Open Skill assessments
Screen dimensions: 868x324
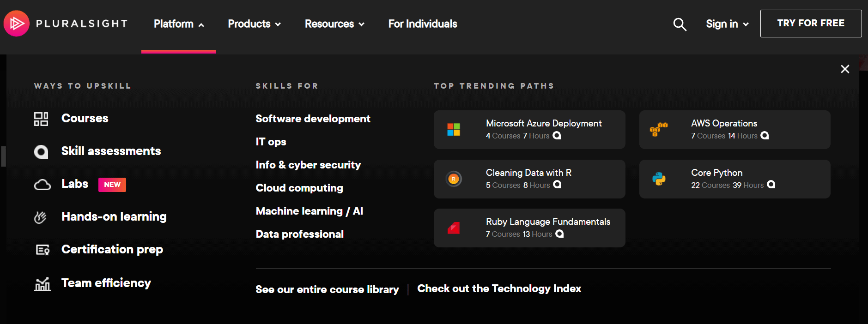(111, 151)
